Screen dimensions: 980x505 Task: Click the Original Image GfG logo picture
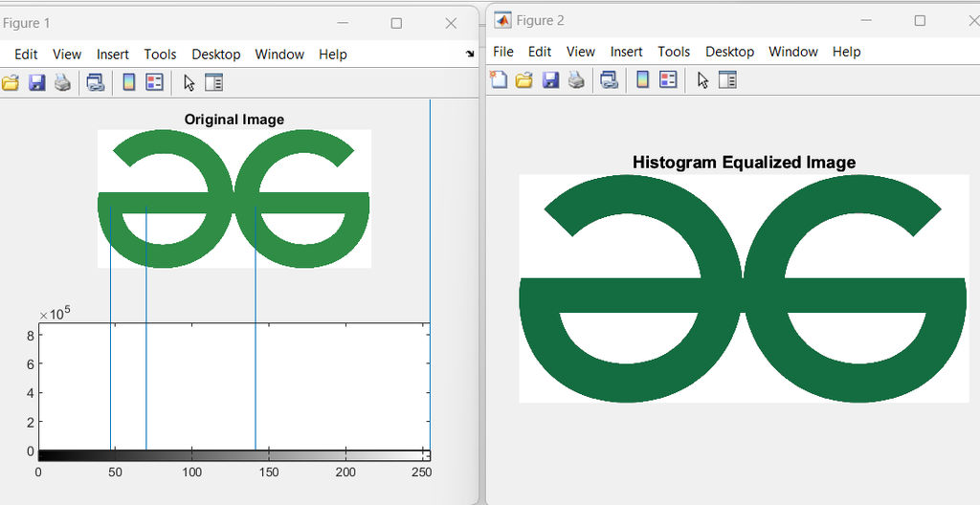pyautogui.click(x=234, y=198)
